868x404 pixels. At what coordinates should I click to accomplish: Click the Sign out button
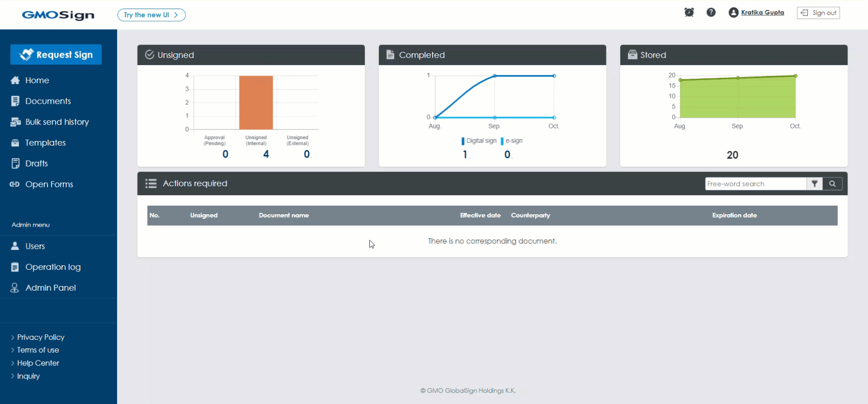pos(818,13)
